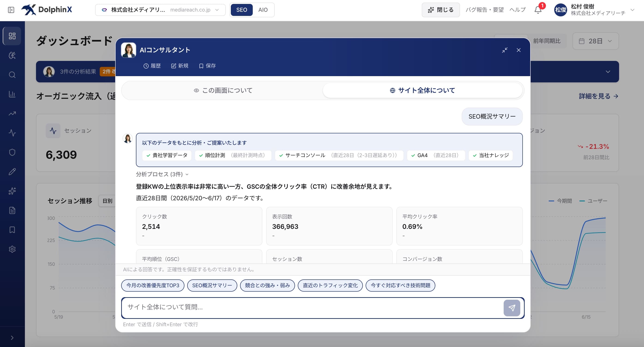Open the 28日 period dropdown
This screenshot has height=347, width=644.
596,41
